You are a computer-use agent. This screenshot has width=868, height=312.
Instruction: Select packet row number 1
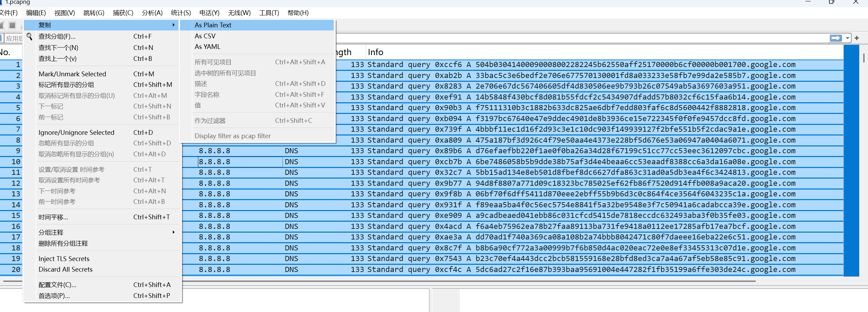pyautogui.click(x=422, y=65)
